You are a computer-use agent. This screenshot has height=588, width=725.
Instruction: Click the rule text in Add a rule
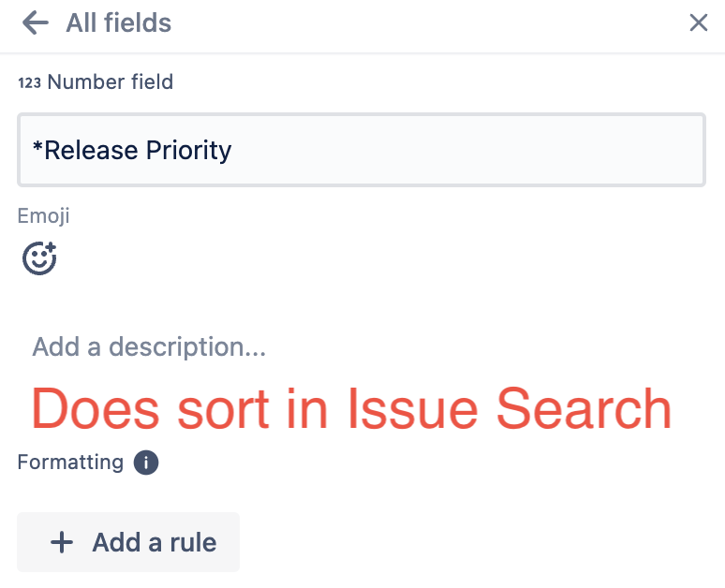click(x=193, y=542)
